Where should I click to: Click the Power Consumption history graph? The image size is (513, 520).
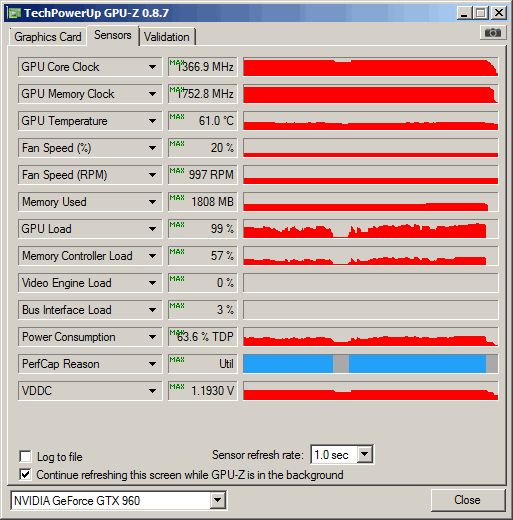click(371, 337)
